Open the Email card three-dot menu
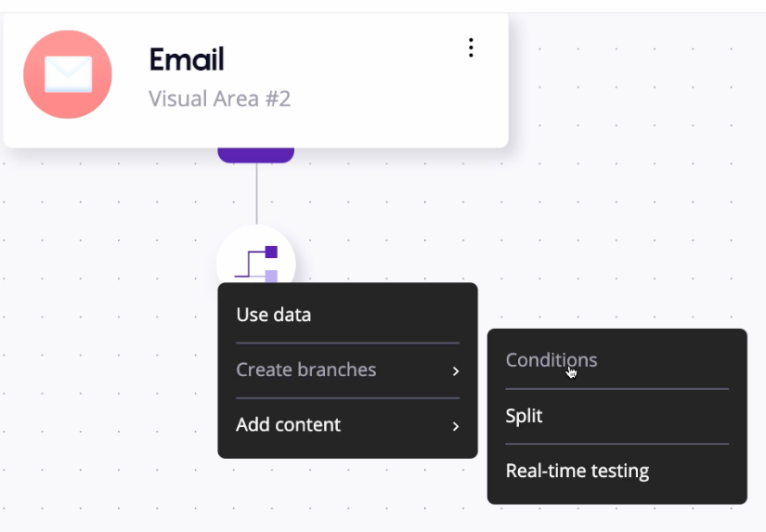Screen dimensions: 766x532 pyautogui.click(x=472, y=47)
